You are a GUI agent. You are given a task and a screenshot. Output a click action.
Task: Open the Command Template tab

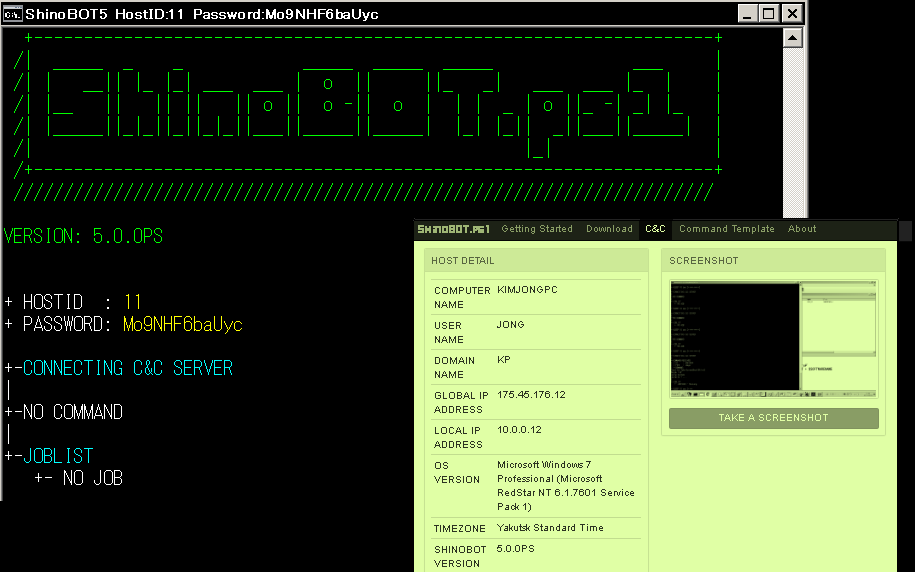(x=727, y=229)
